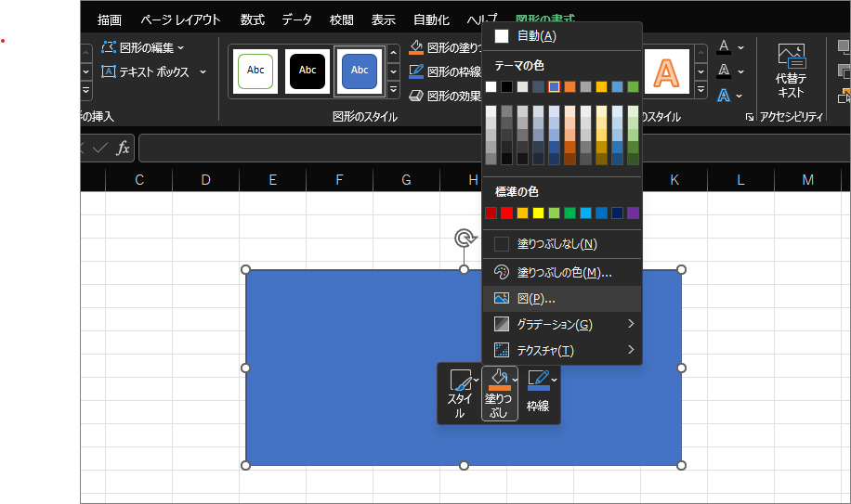Screen dimensions: 851x504
Task: Switch to the データ tab
Action: 297,20
